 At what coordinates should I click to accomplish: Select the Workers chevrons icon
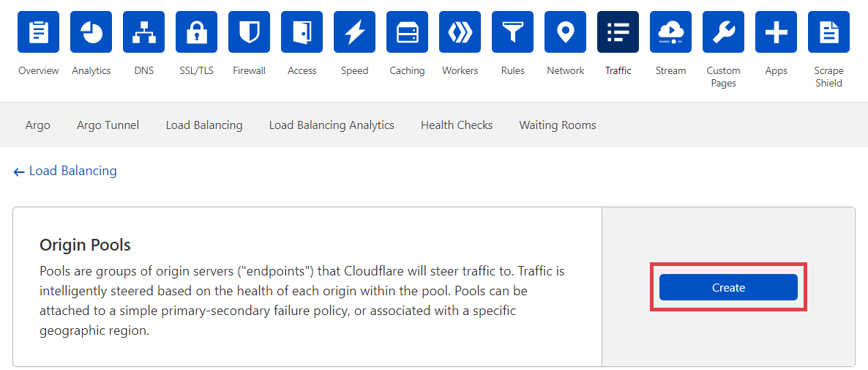pos(460,32)
